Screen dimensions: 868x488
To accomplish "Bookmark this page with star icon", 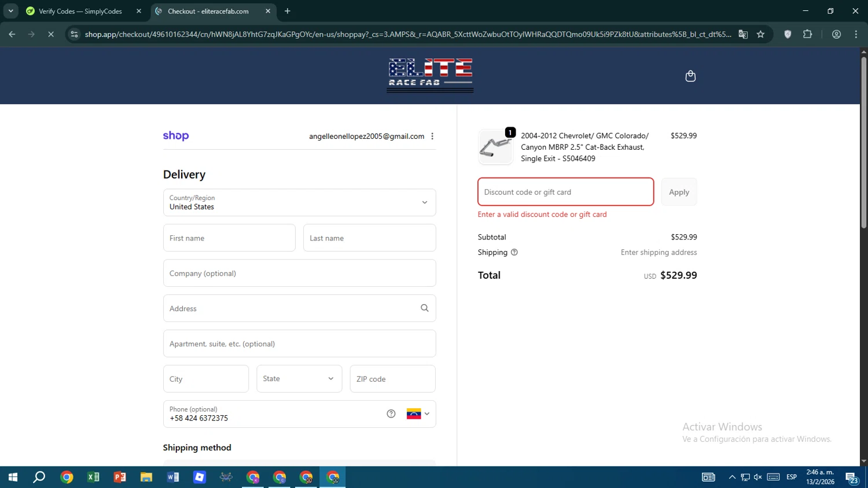I will click(x=760, y=34).
